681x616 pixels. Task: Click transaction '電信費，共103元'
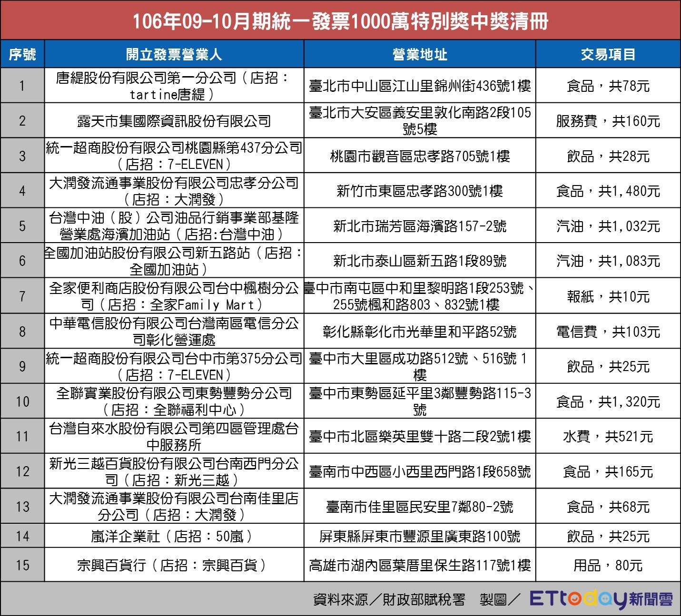point(608,332)
